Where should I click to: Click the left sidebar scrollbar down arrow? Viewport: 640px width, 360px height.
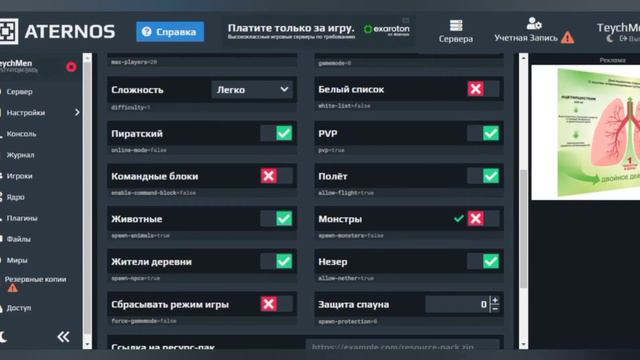(x=87, y=344)
